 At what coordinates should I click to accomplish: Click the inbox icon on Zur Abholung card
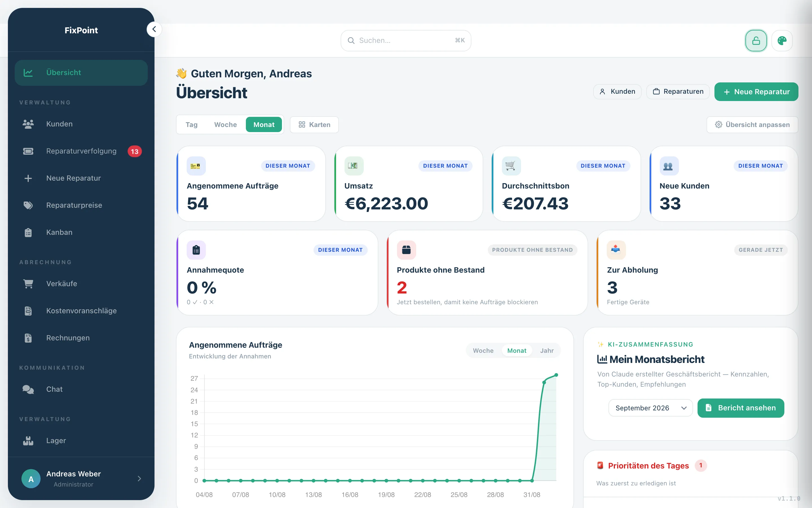(x=616, y=250)
